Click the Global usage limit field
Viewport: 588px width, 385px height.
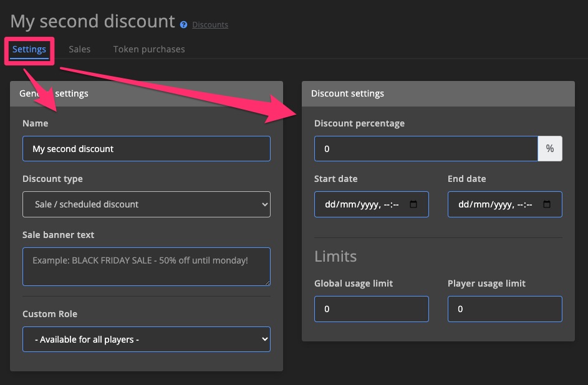[371, 308]
